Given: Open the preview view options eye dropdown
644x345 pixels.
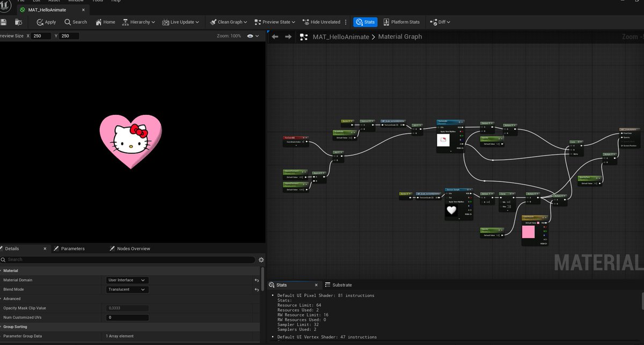Looking at the screenshot, I should coord(253,36).
